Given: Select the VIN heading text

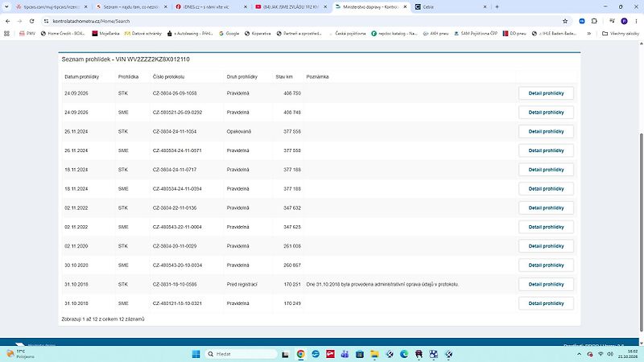Looking at the screenshot, I should coord(126,59).
